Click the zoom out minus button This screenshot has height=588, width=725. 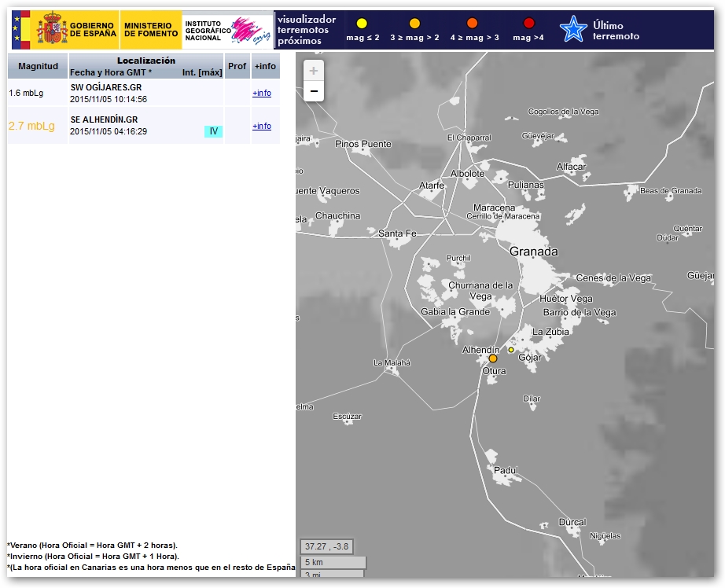[x=314, y=92]
